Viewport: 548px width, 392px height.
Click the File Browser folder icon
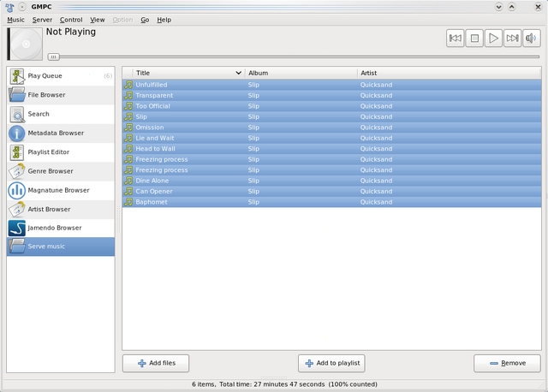point(17,95)
